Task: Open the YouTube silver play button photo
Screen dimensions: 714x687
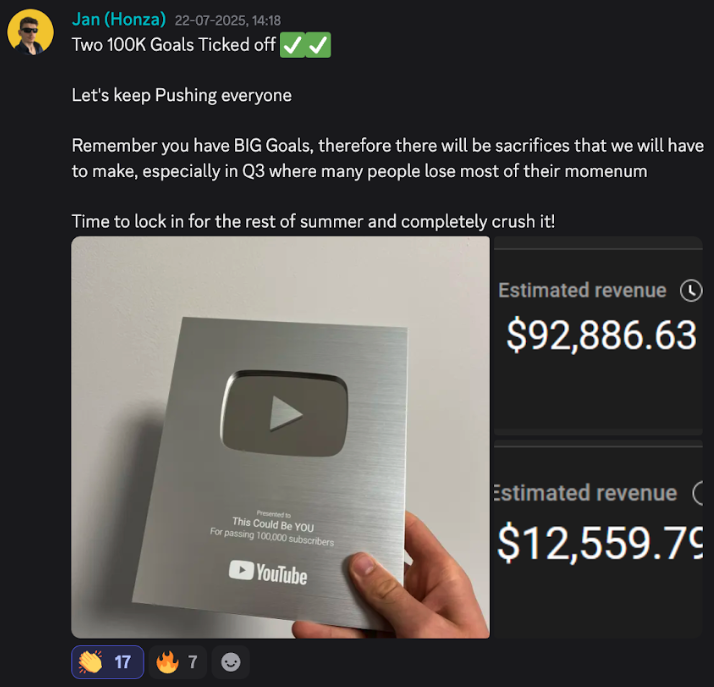Action: click(280, 437)
